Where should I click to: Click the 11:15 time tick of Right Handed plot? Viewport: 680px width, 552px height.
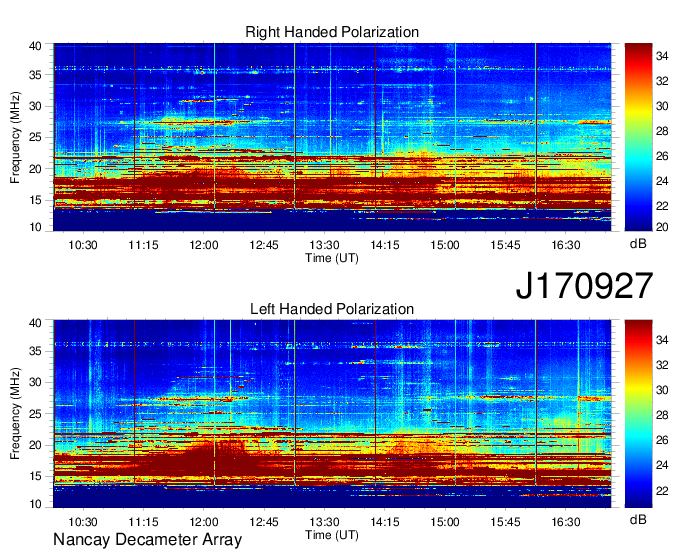(143, 245)
